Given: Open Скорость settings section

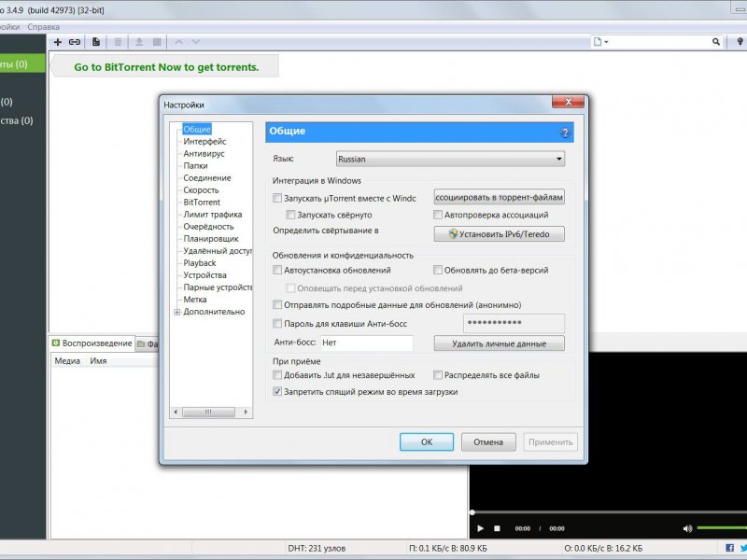Looking at the screenshot, I should pos(201,190).
